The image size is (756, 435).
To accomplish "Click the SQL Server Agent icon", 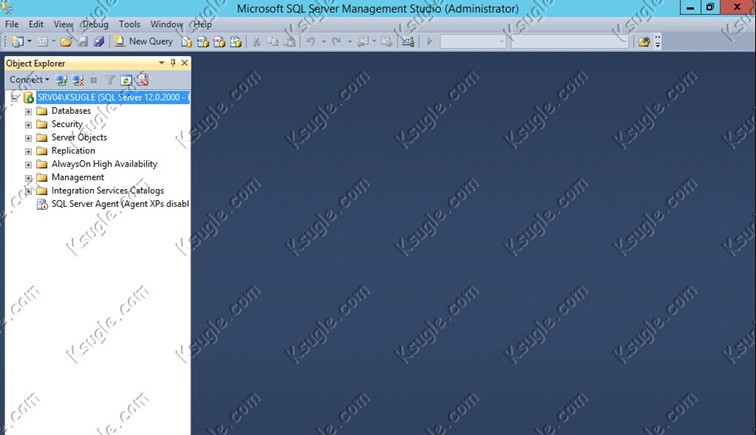I will click(42, 204).
